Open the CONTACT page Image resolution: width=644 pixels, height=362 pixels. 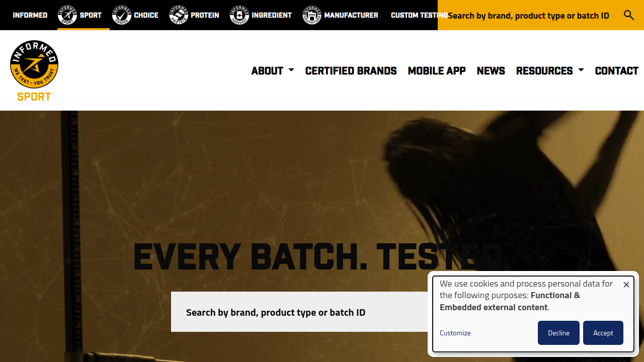[617, 71]
